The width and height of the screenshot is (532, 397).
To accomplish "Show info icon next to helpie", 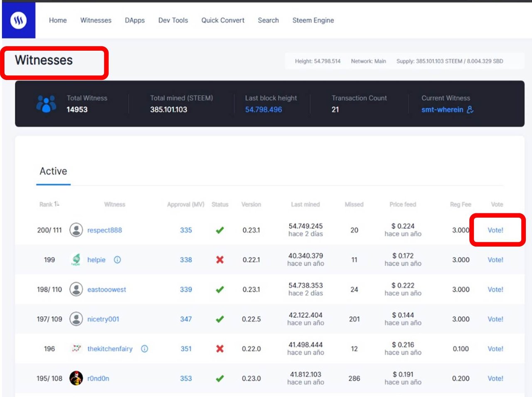I will click(117, 260).
